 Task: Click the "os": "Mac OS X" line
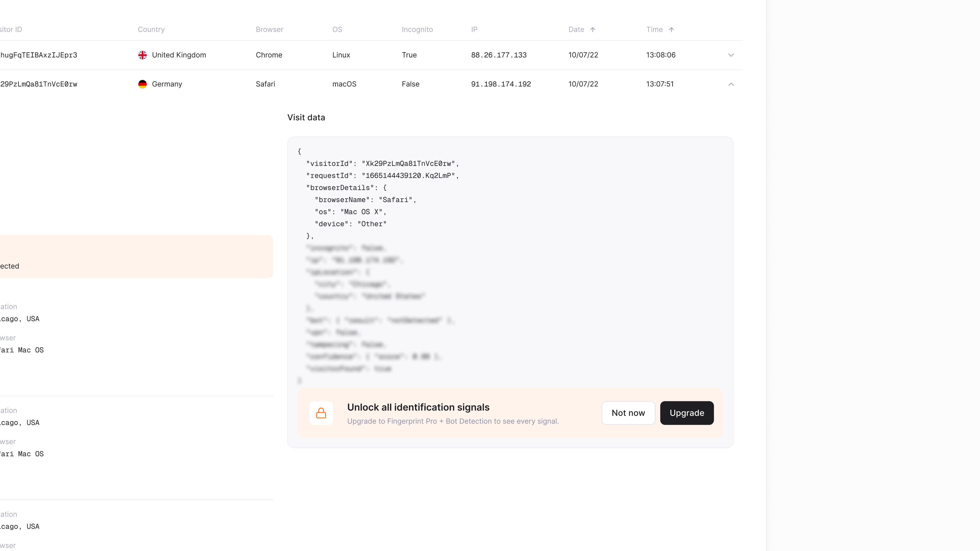coord(351,212)
